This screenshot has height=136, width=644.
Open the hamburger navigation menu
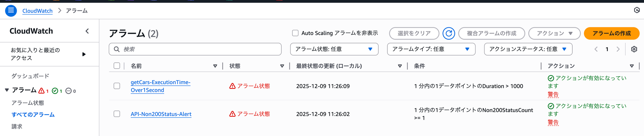click(11, 11)
